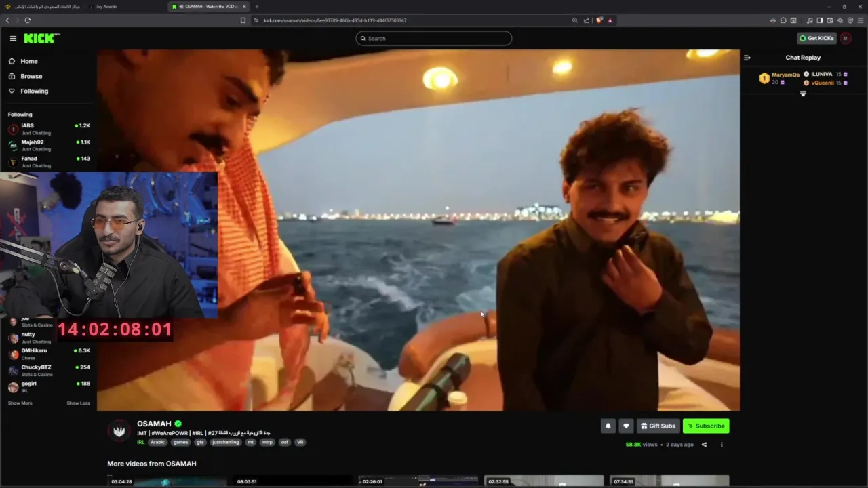Bookmark this page in address bar

tap(243, 20)
